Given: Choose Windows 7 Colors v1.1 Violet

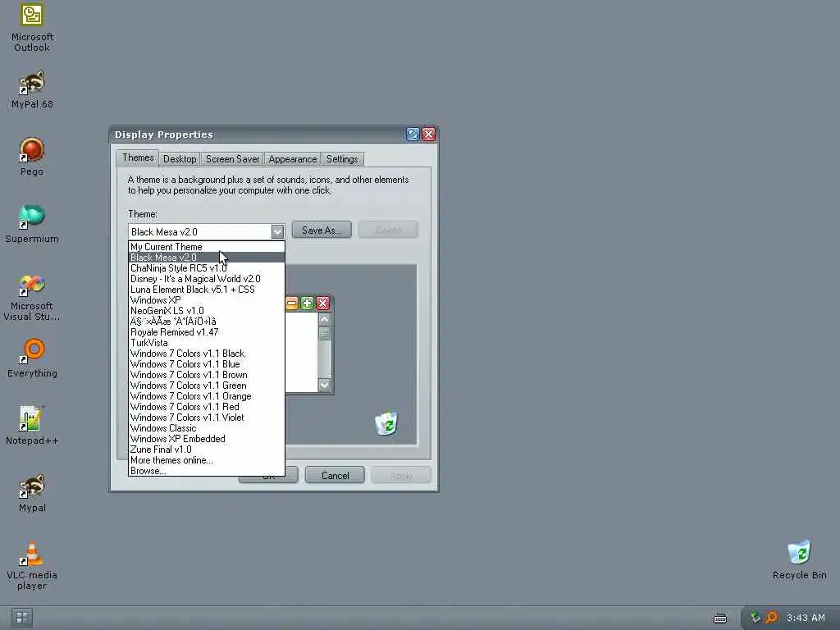Looking at the screenshot, I should (207, 418).
